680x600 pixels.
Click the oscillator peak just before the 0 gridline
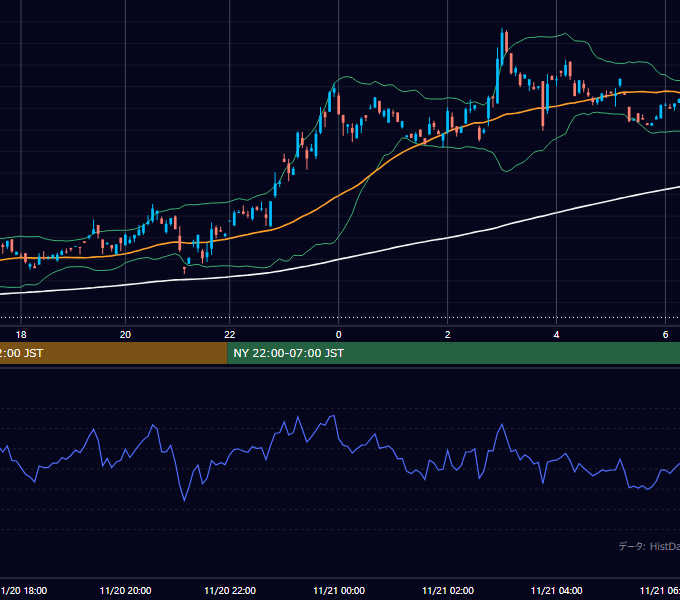[333, 416]
